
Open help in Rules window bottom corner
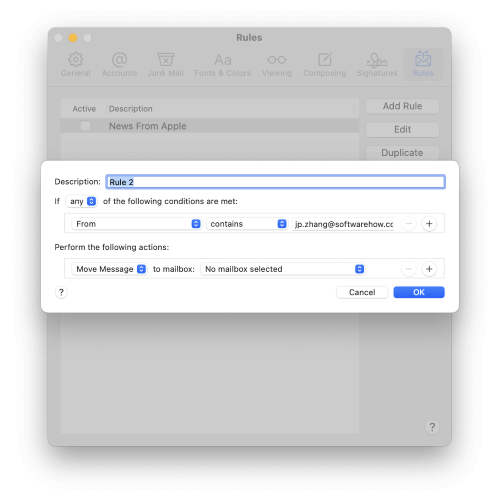point(432,427)
